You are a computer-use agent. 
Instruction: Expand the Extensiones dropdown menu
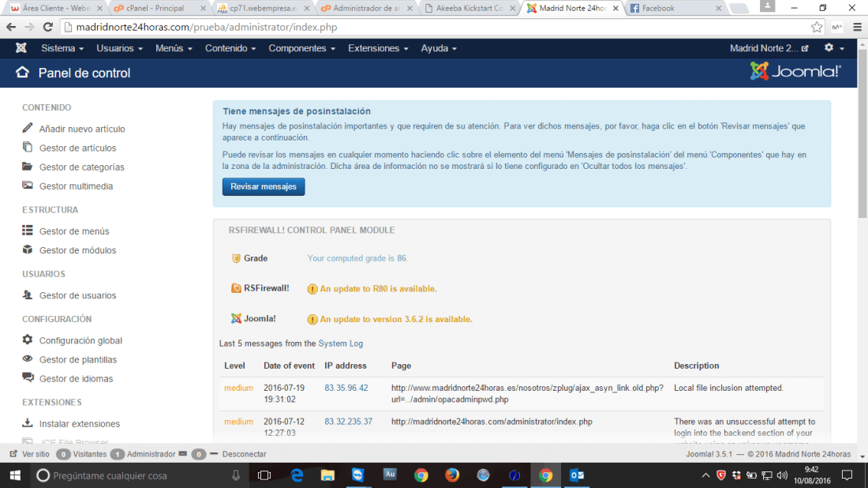378,48
